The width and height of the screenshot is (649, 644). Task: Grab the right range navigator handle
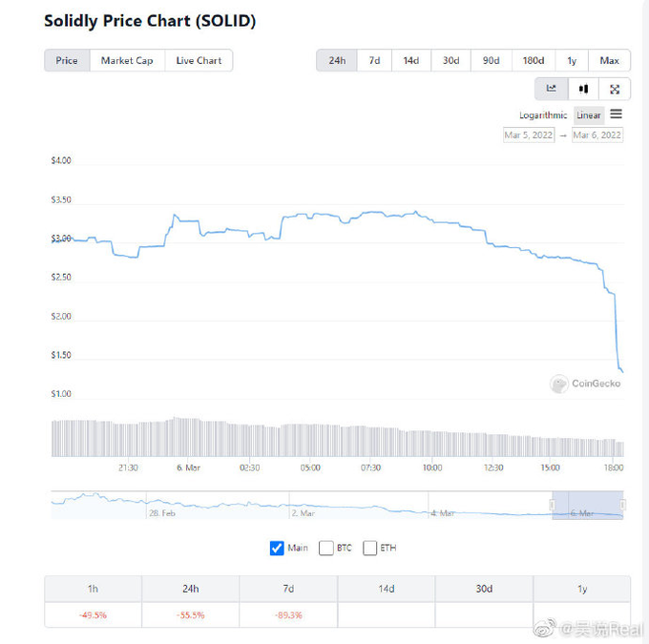[x=623, y=505]
